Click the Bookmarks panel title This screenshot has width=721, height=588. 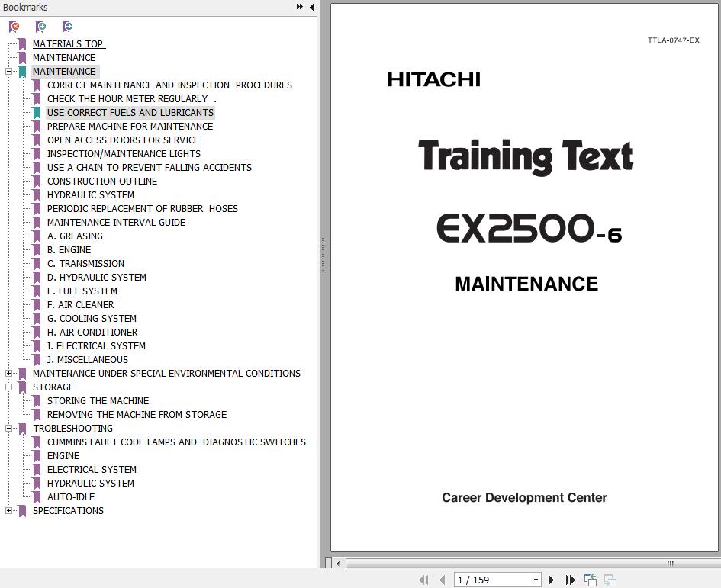pos(25,8)
